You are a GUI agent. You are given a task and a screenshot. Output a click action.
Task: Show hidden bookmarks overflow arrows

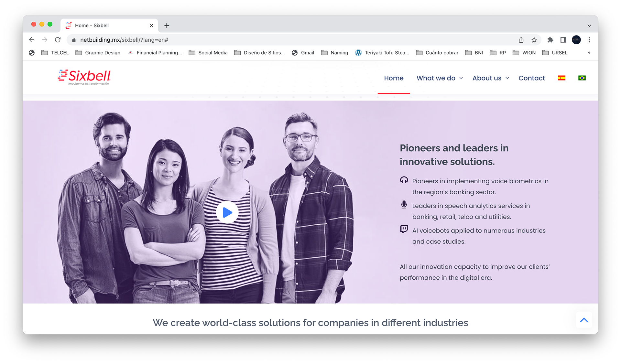(x=589, y=53)
